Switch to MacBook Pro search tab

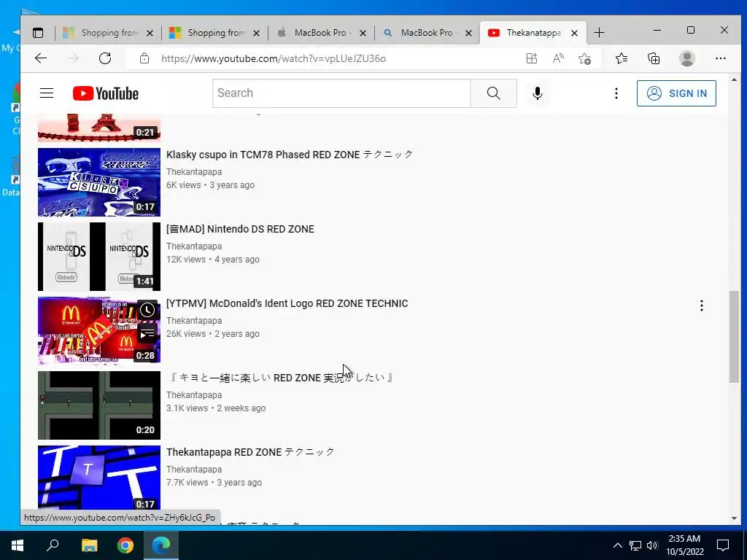click(427, 33)
